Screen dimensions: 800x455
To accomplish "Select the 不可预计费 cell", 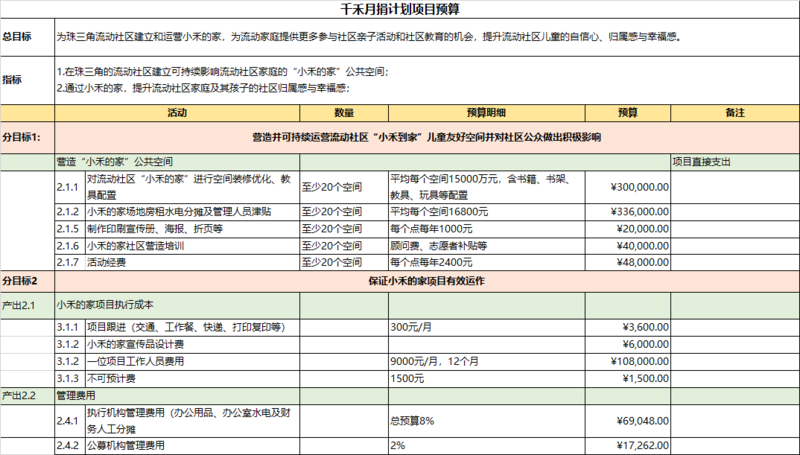I will point(192,378).
